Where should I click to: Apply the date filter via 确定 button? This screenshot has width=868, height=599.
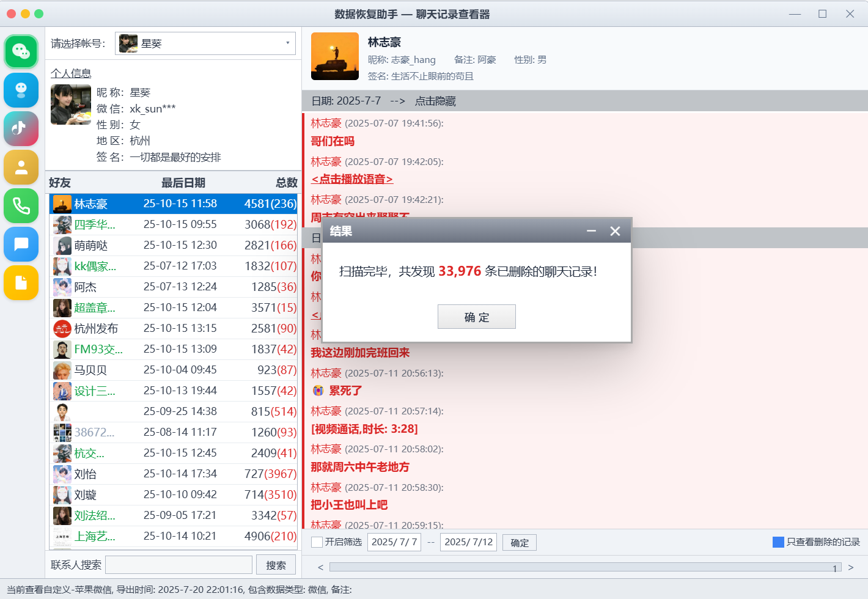click(518, 542)
